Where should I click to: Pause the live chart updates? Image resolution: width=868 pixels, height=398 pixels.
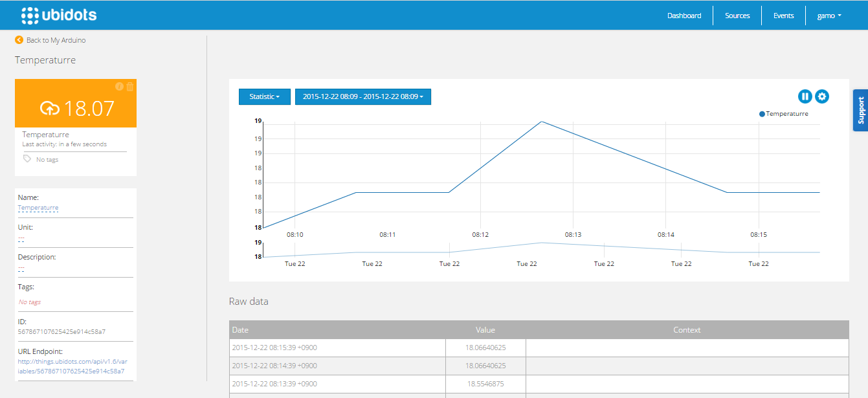tap(805, 96)
